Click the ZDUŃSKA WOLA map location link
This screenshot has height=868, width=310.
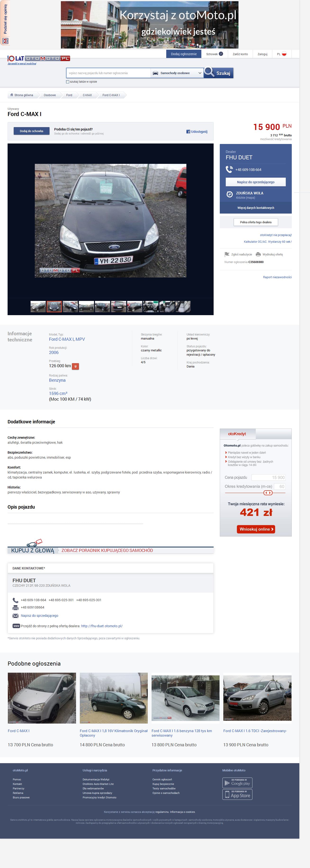click(x=250, y=193)
